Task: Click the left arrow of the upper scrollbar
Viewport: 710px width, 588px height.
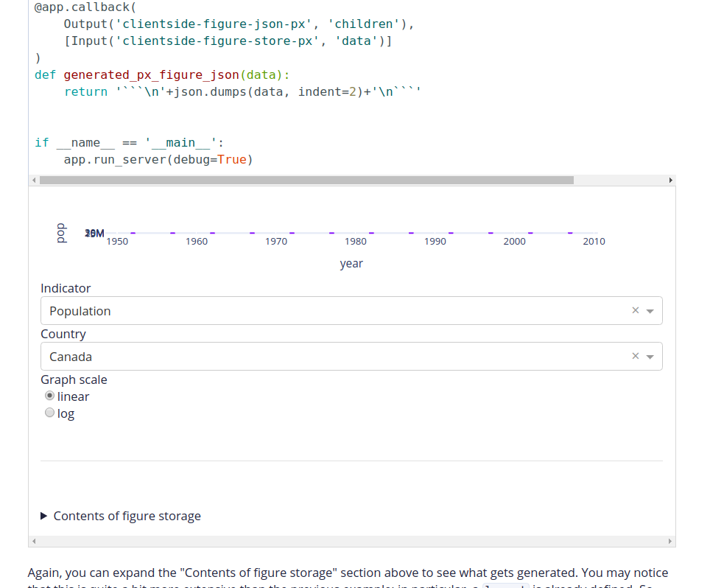Action: click(34, 180)
